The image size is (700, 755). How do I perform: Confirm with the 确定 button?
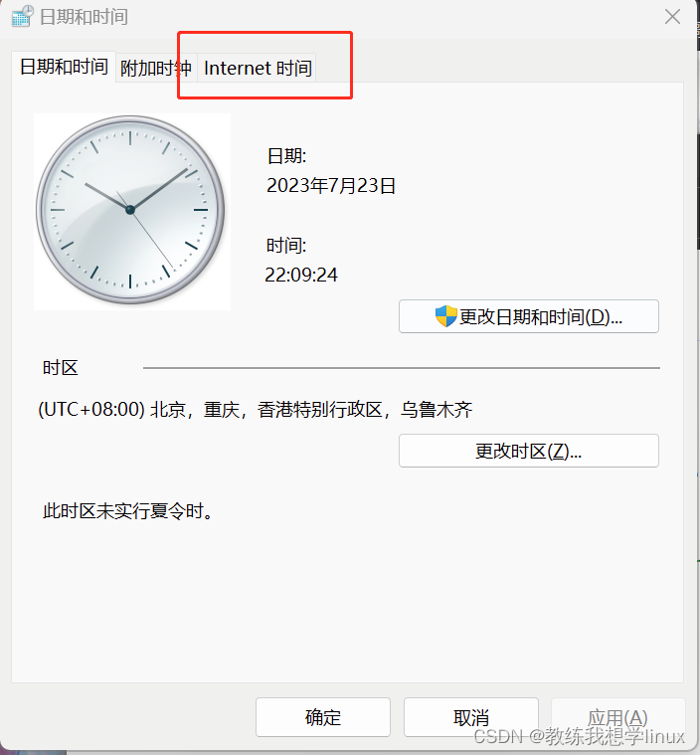(323, 717)
